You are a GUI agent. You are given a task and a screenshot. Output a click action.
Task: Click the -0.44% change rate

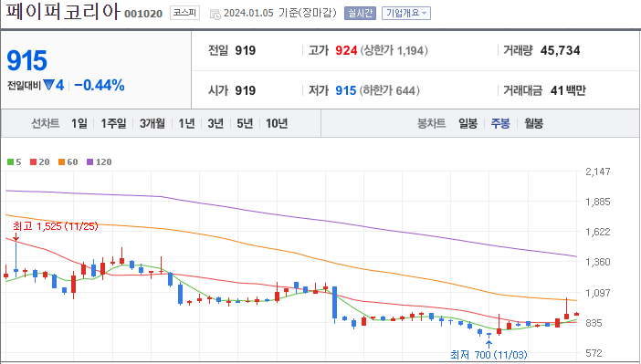tap(100, 86)
